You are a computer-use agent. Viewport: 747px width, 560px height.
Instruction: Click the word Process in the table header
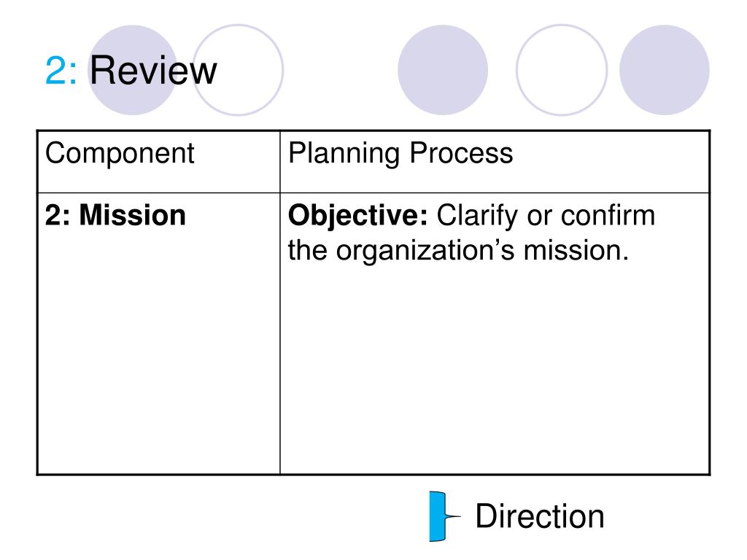pyautogui.click(x=461, y=153)
